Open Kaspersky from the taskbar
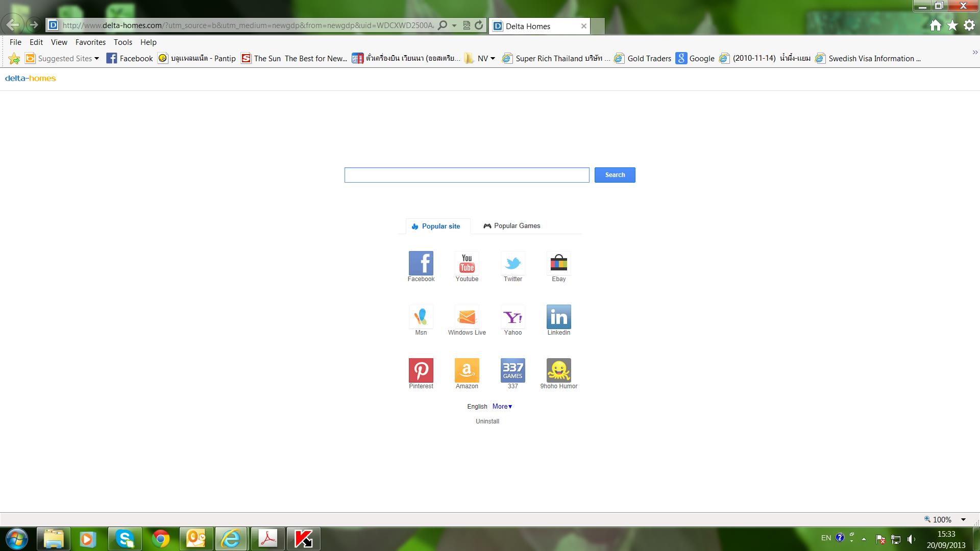Viewport: 980px width, 551px height. pyautogui.click(x=304, y=539)
